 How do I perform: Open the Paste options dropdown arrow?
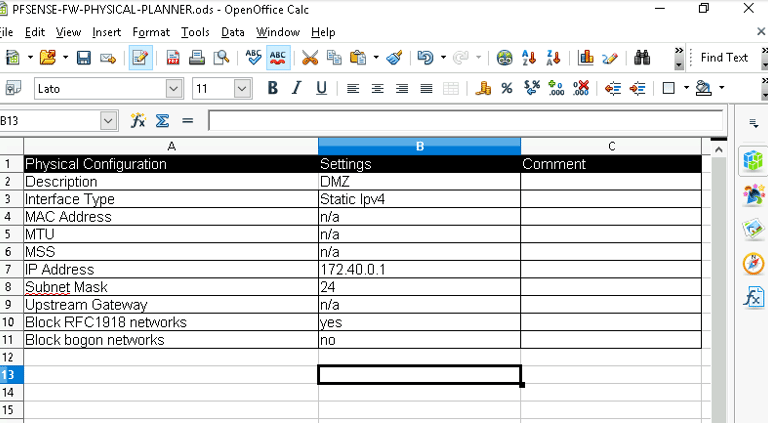tap(376, 58)
